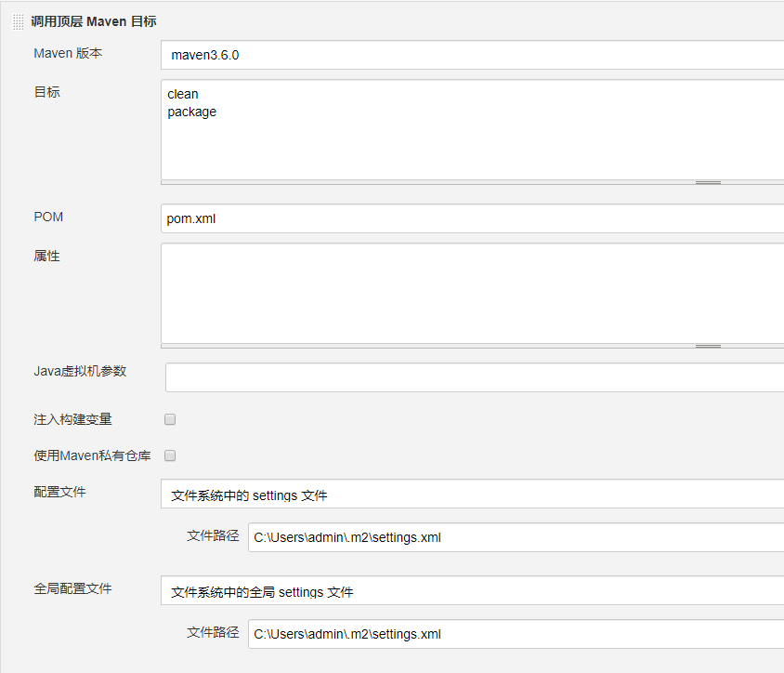Open the Maven 版本 dropdown showing maven3.6.0

click(x=473, y=55)
